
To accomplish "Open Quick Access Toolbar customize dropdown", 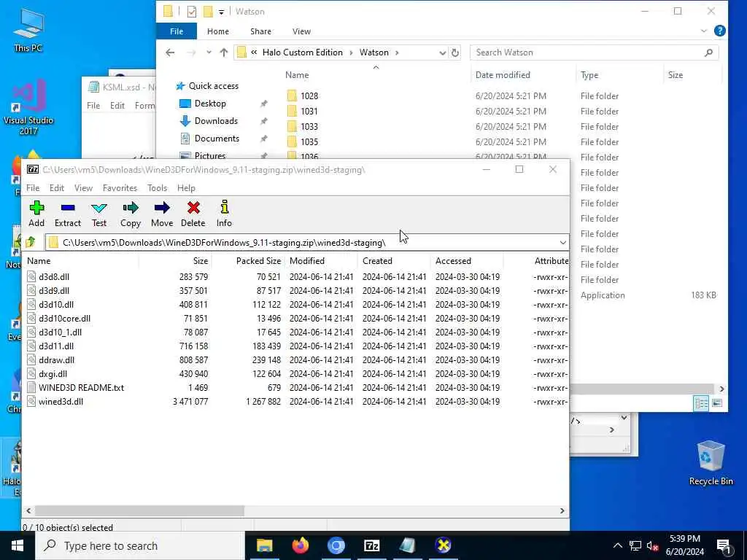I will tap(221, 12).
